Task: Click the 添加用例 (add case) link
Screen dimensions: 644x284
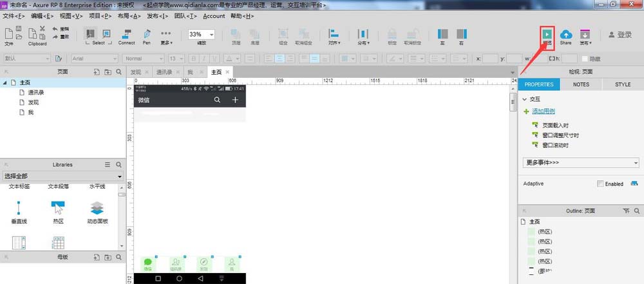Action: click(x=545, y=111)
